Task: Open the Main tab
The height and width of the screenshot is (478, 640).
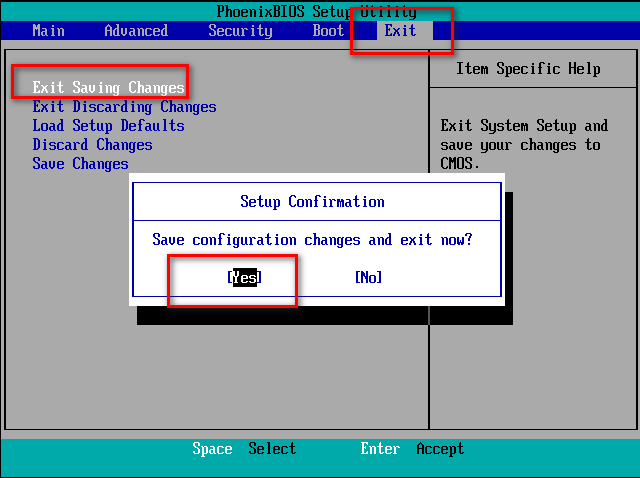Action: (x=48, y=31)
